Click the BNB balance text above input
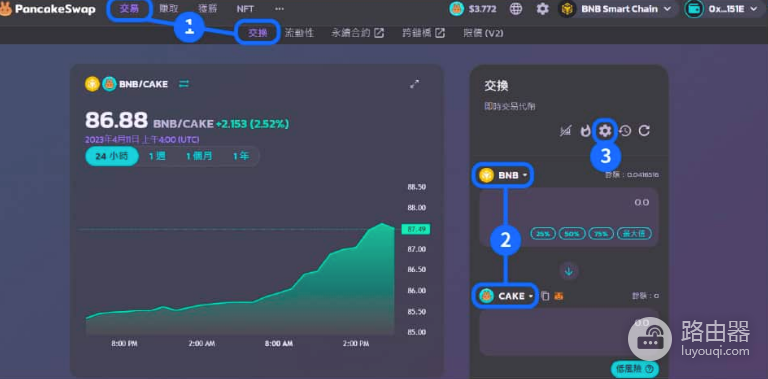 [x=631, y=175]
